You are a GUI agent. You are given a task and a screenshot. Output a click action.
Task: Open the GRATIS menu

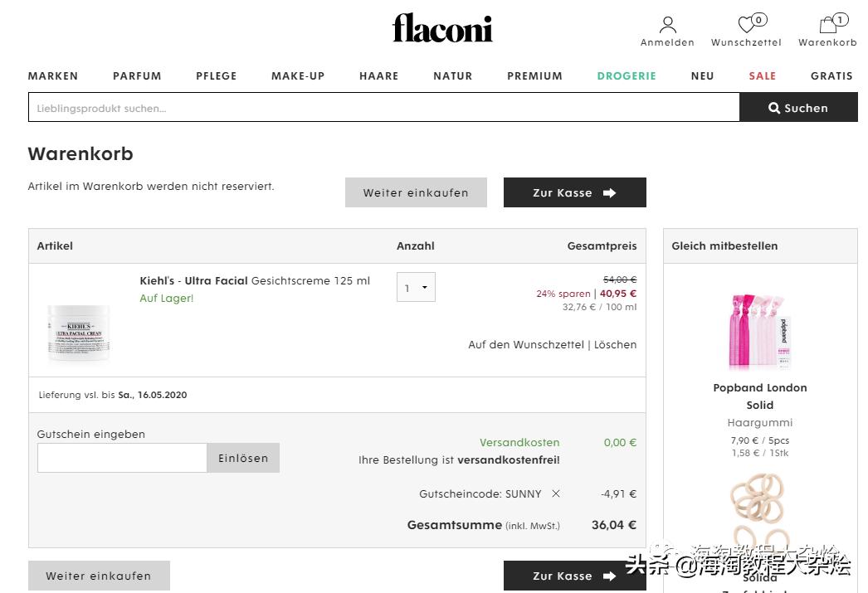[831, 75]
